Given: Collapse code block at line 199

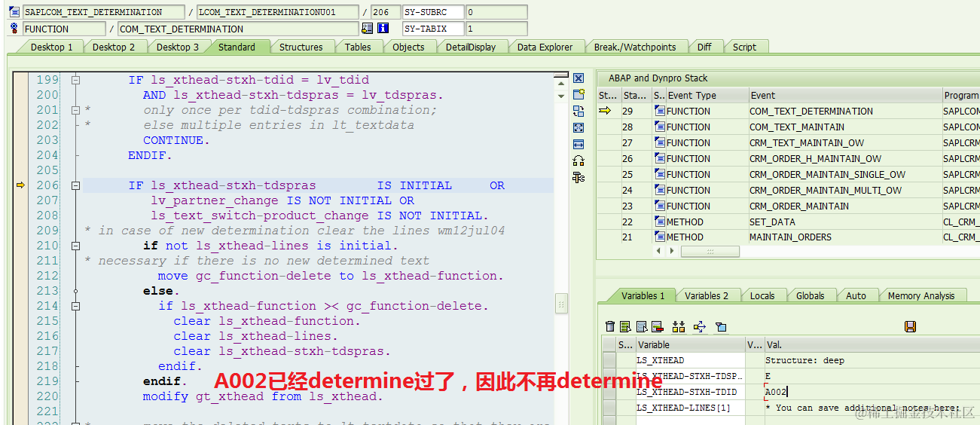Looking at the screenshot, I should click(75, 80).
